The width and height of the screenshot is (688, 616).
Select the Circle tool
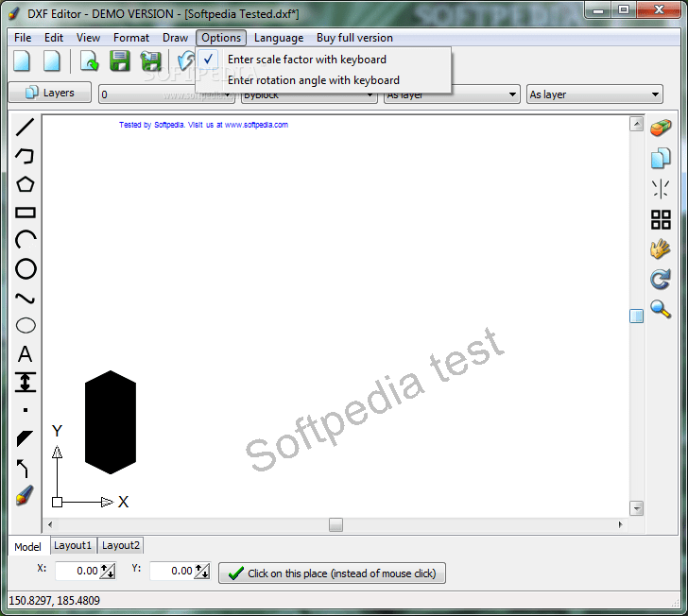pyautogui.click(x=26, y=269)
